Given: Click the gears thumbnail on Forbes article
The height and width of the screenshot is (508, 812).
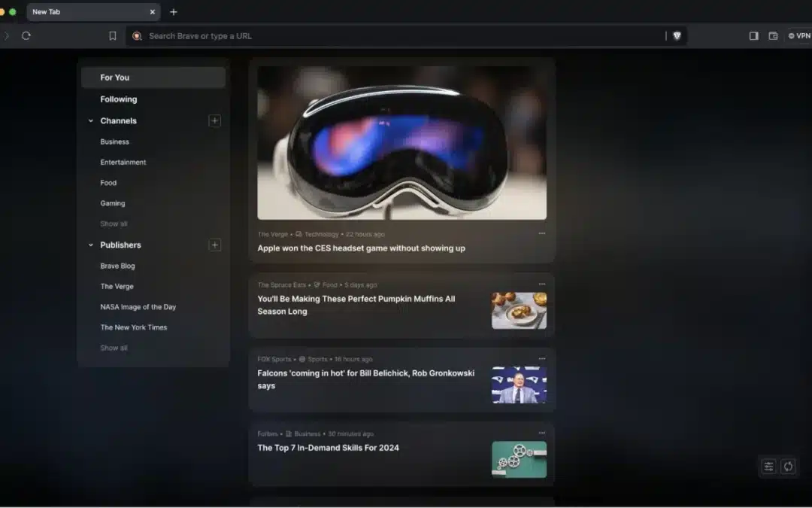Looking at the screenshot, I should point(519,459).
